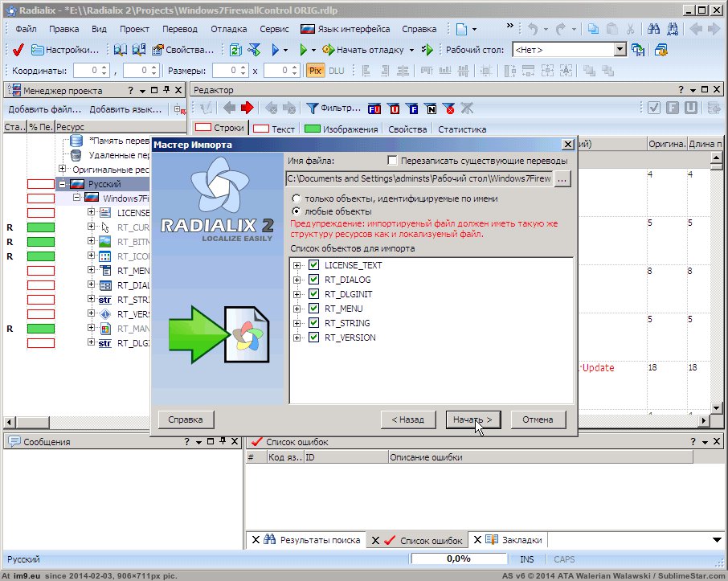
Task: Click the copy icon in top toolbar
Action: tap(593, 29)
